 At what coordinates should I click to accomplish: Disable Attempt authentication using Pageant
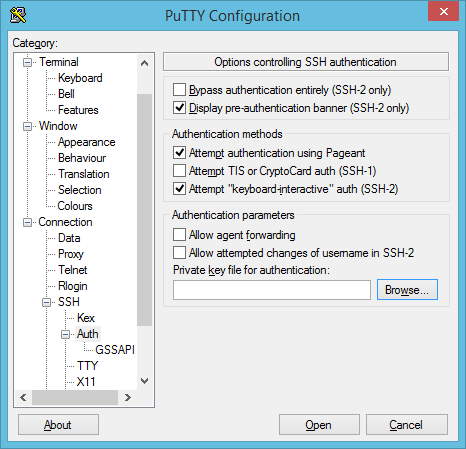coord(179,153)
